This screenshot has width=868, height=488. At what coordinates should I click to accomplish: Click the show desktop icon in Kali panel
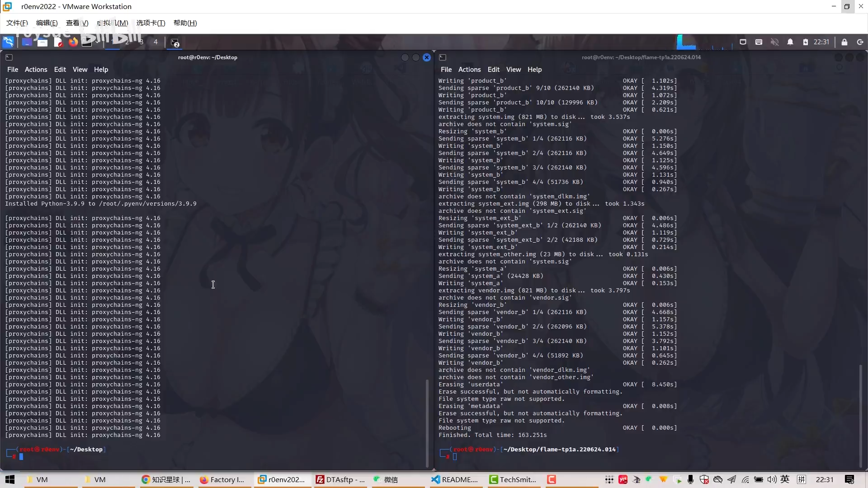pos(27,42)
